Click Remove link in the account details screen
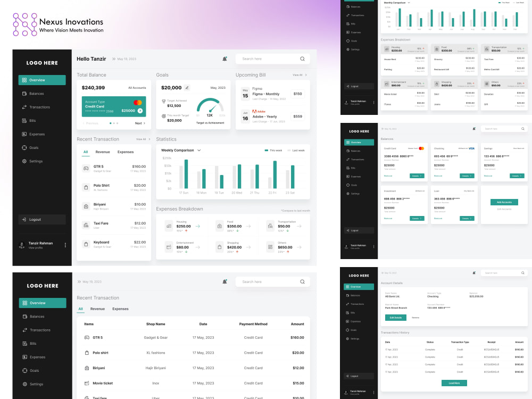 click(415, 318)
